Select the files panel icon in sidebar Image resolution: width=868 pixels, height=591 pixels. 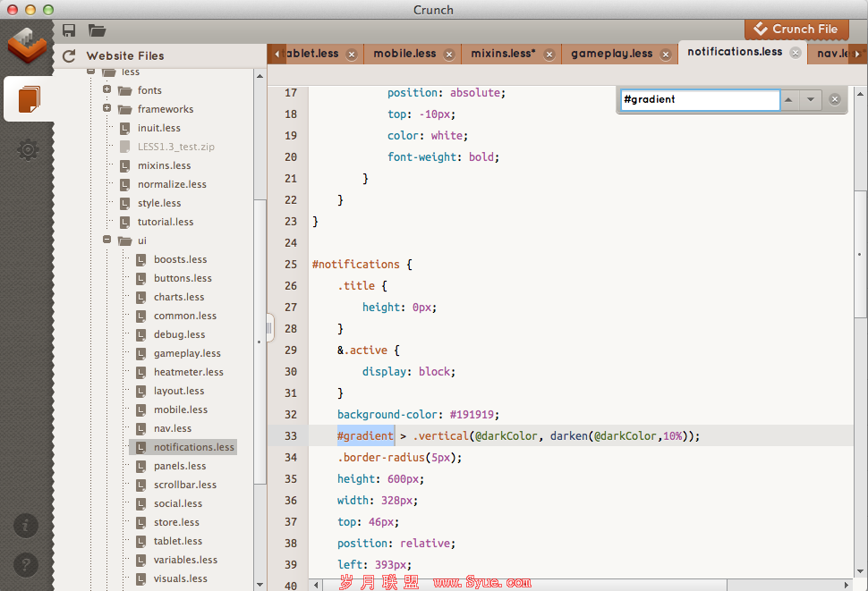click(29, 99)
